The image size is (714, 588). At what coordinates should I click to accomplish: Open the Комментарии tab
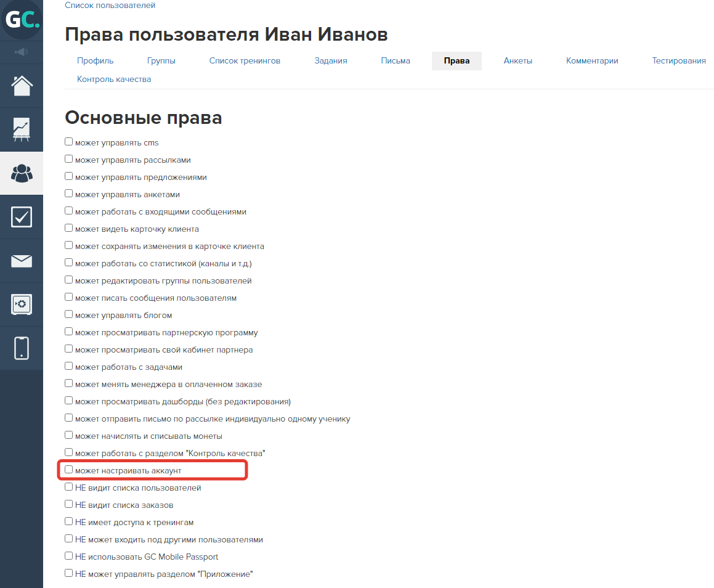click(592, 60)
